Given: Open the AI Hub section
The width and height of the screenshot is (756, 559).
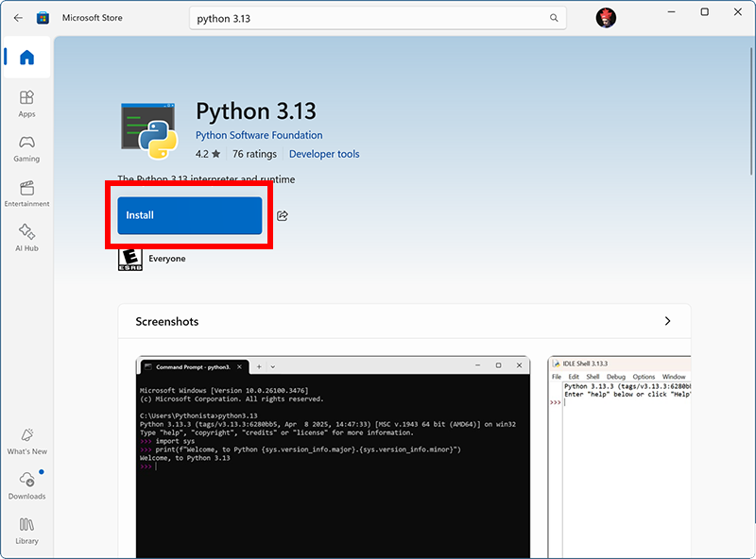Looking at the screenshot, I should click(x=26, y=236).
